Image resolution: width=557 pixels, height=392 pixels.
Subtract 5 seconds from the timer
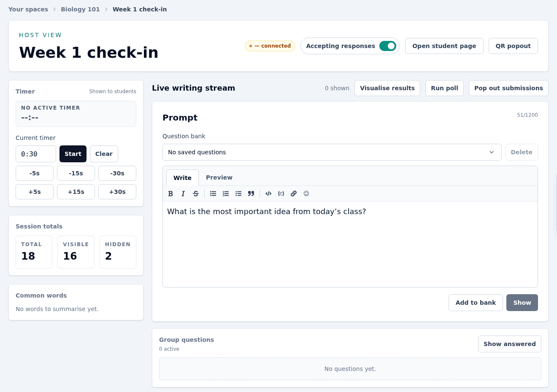[35, 173]
